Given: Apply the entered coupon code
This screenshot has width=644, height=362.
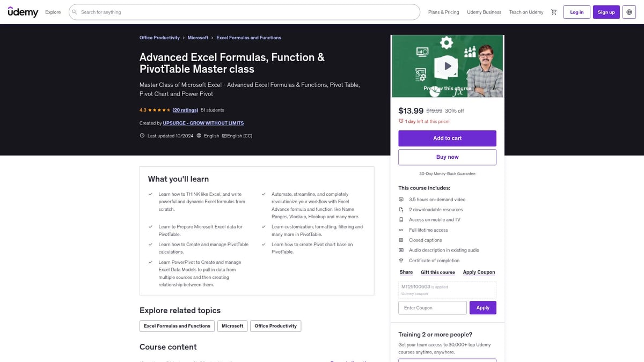Looking at the screenshot, I should pos(482,308).
